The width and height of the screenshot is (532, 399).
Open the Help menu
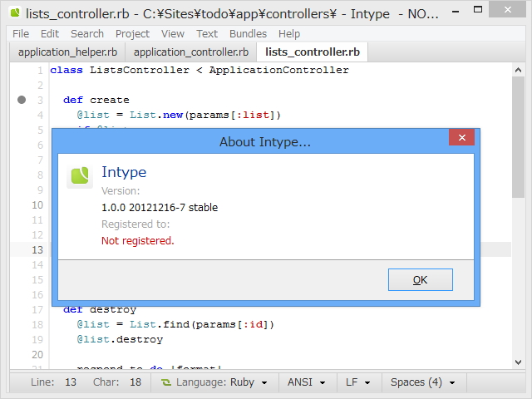(x=289, y=34)
